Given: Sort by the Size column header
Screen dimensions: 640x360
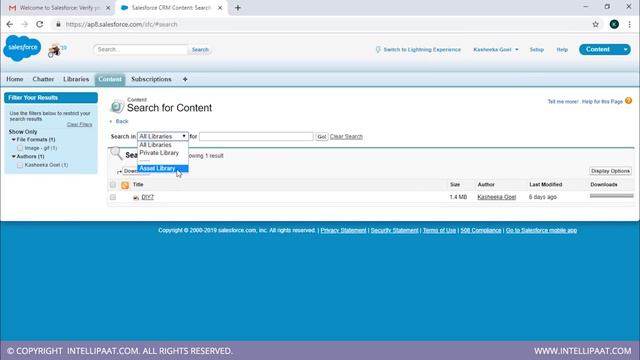Looking at the screenshot, I should tap(455, 185).
